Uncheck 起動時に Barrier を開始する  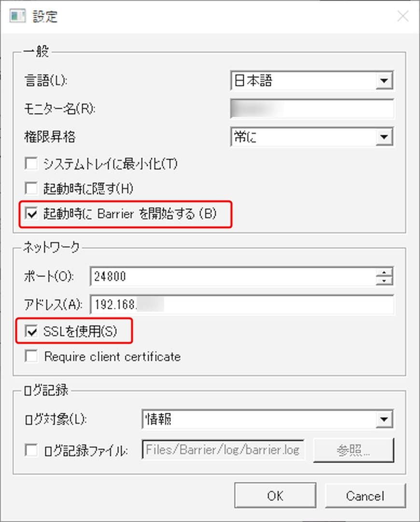coord(31,213)
